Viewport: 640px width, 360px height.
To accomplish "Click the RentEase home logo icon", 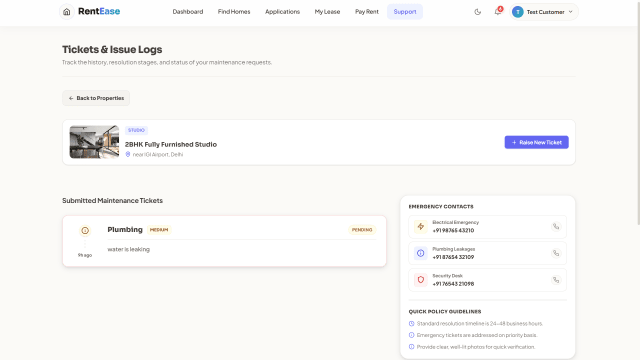I will point(67,12).
